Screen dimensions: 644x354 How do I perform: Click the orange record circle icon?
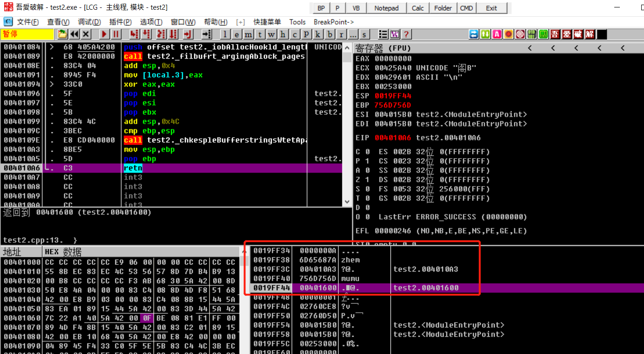[x=508, y=34]
